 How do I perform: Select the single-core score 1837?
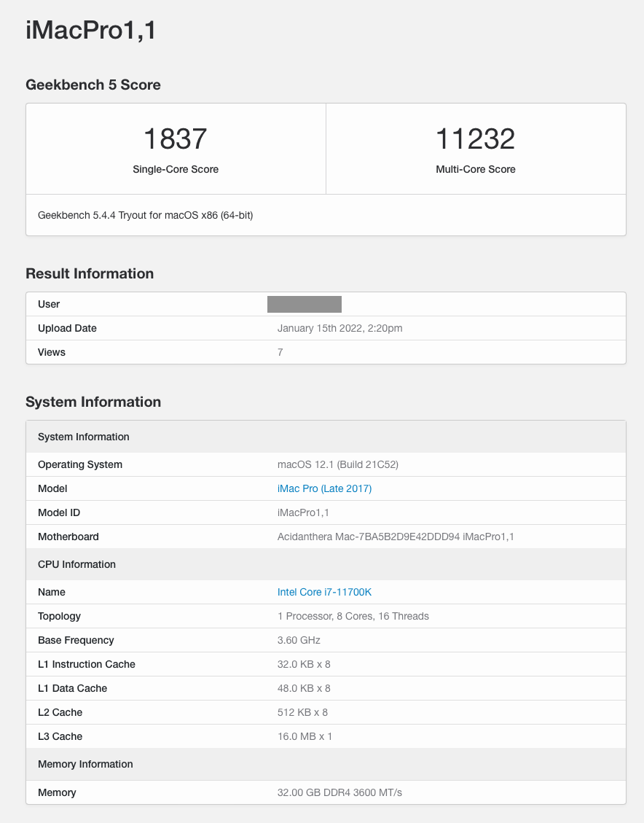[175, 139]
